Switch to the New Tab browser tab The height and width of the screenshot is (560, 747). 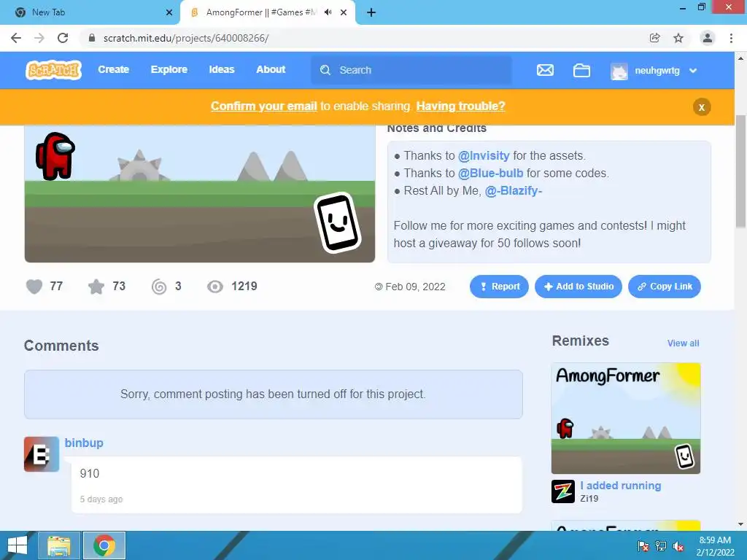[90, 12]
